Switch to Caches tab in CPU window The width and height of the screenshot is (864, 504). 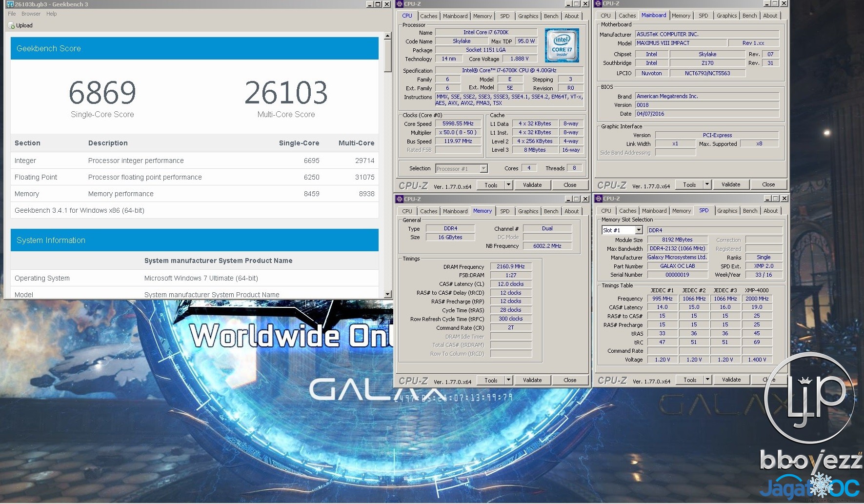[x=428, y=16]
